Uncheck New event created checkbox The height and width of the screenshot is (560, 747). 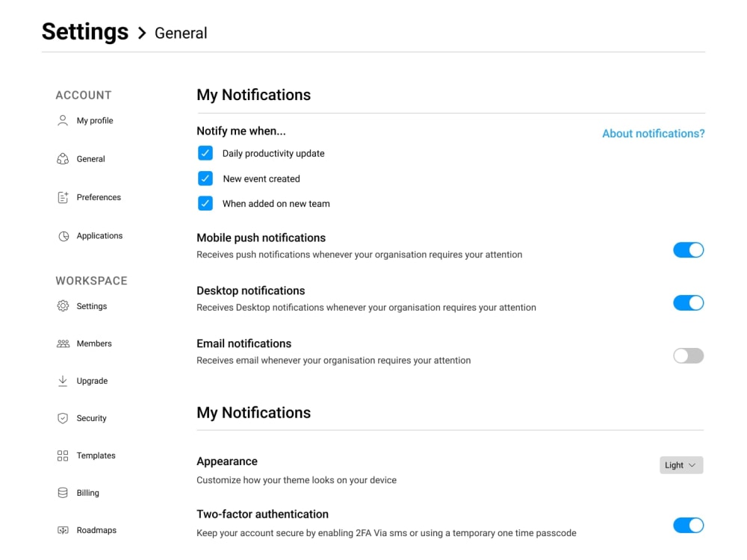point(205,178)
